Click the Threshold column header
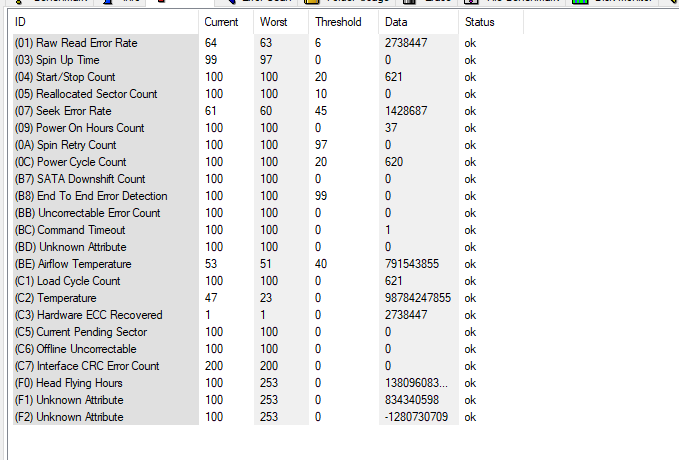 tap(338, 22)
